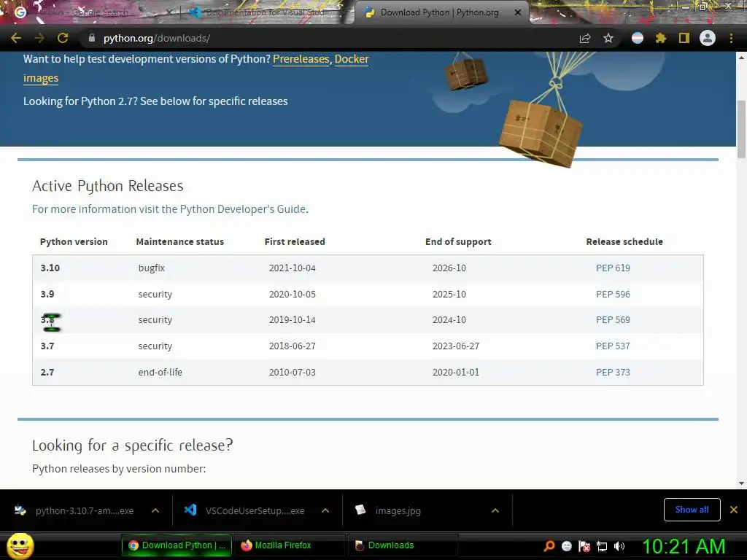Close the Download Python tab
This screenshot has height=560, width=747.
[518, 12]
